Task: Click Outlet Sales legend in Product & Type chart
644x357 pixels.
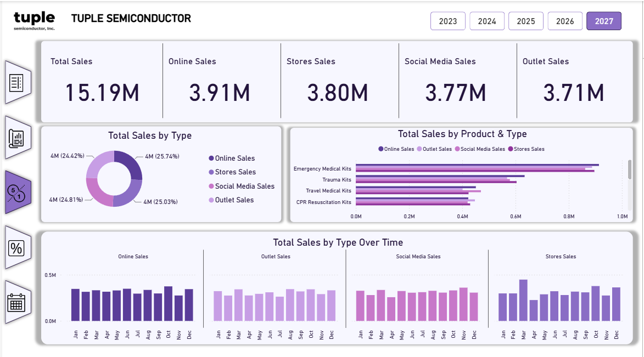Action: 434,149
